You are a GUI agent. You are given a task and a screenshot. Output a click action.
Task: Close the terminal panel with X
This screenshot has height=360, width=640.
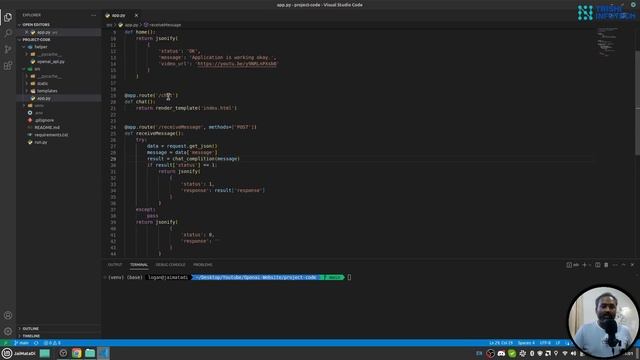coord(632,265)
